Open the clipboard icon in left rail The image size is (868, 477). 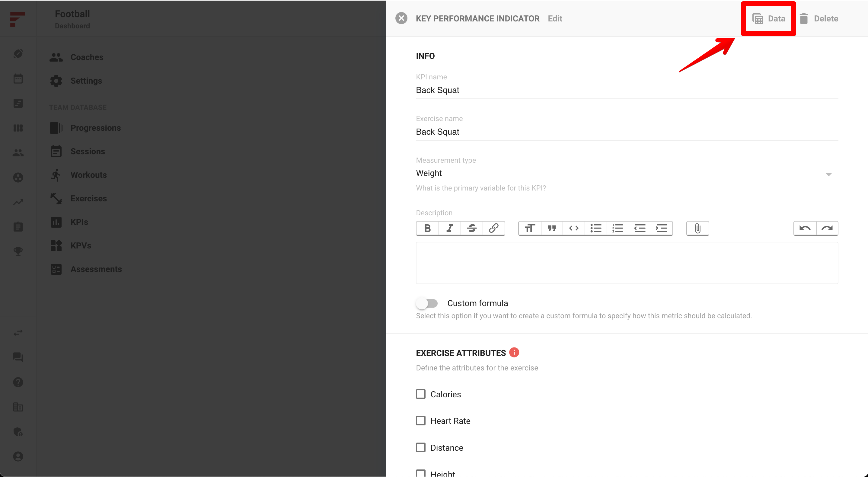point(18,227)
